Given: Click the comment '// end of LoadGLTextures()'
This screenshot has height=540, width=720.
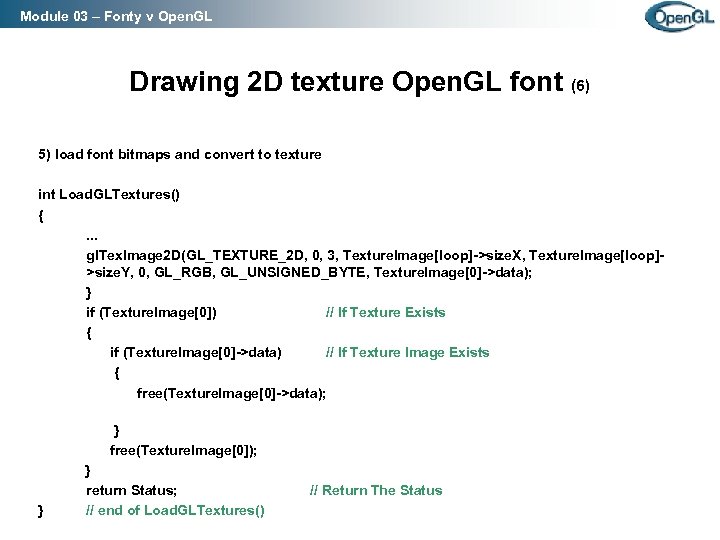Looking at the screenshot, I should pos(175,511).
